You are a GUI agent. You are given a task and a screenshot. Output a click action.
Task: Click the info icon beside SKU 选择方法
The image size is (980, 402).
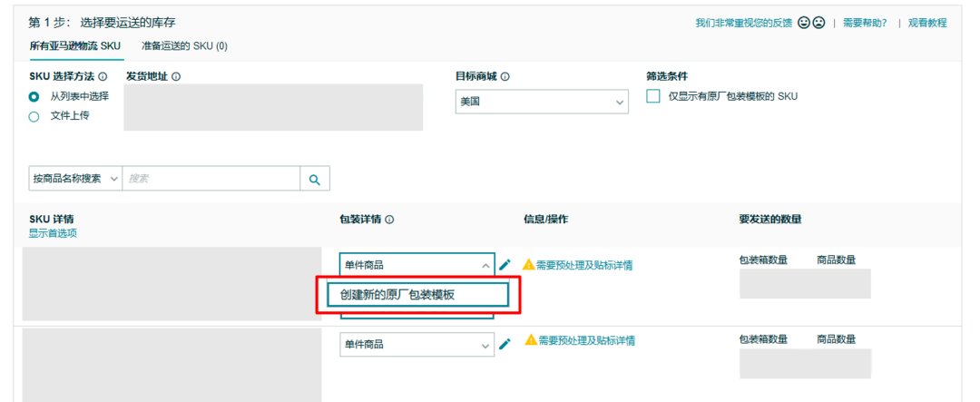point(103,77)
